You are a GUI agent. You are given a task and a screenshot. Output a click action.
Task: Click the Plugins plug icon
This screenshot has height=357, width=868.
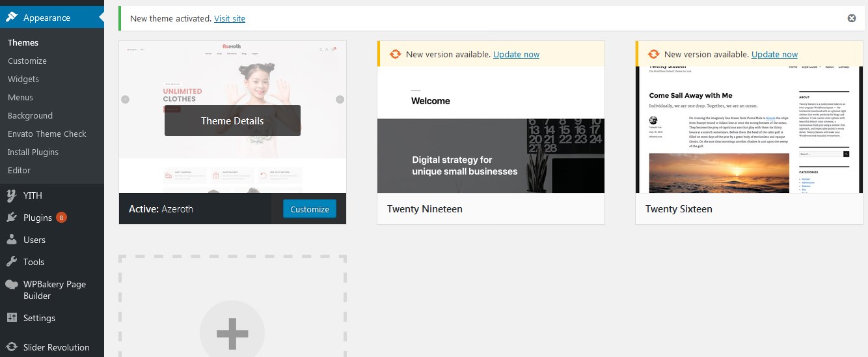(12, 218)
